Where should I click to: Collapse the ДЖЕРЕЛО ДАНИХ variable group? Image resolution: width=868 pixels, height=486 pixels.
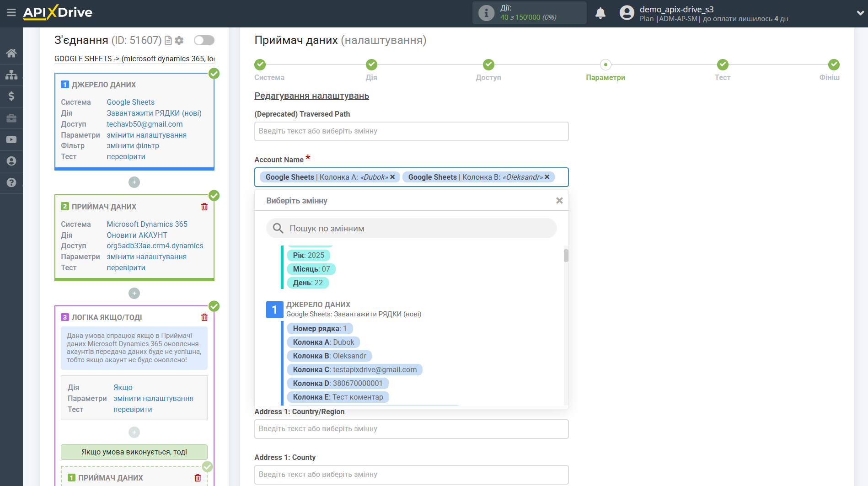pyautogui.click(x=274, y=310)
